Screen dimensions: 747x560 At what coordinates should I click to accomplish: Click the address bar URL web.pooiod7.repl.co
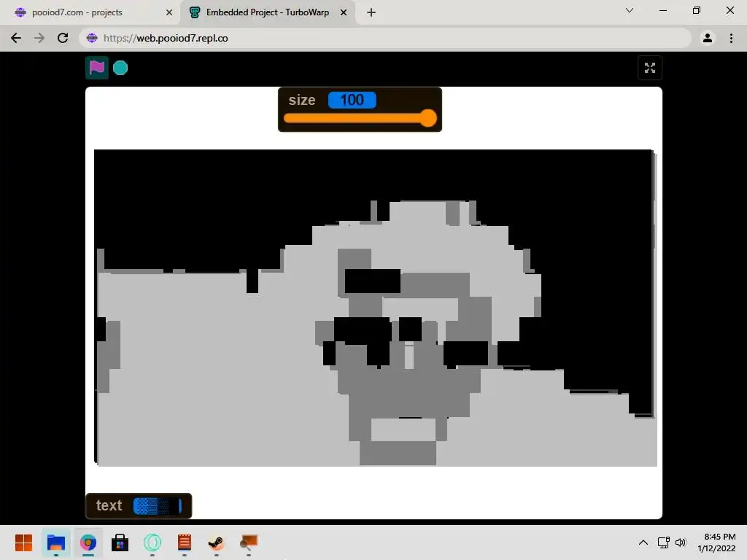pos(166,38)
